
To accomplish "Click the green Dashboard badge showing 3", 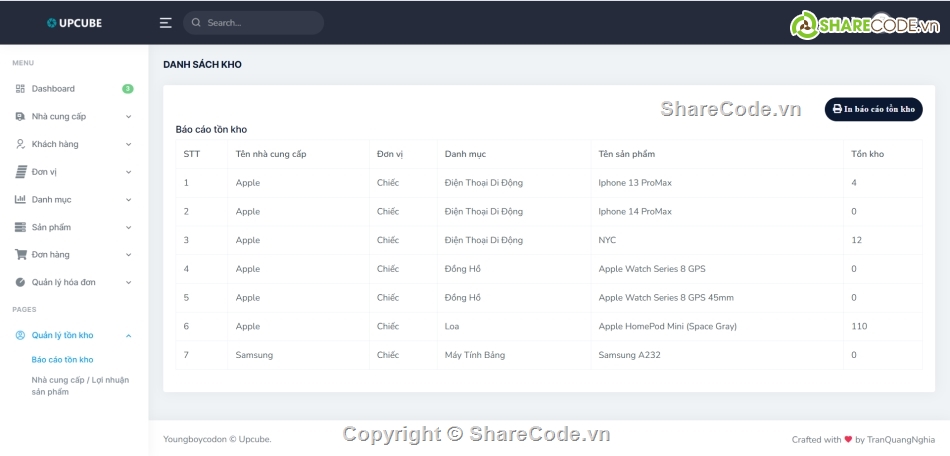I will tap(127, 88).
